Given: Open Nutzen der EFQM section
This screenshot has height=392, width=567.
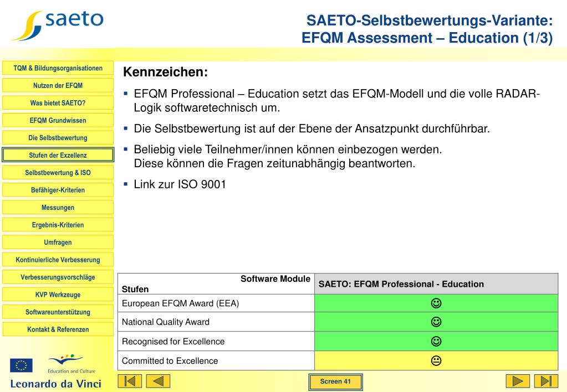Looking at the screenshot, I should click(x=58, y=86).
